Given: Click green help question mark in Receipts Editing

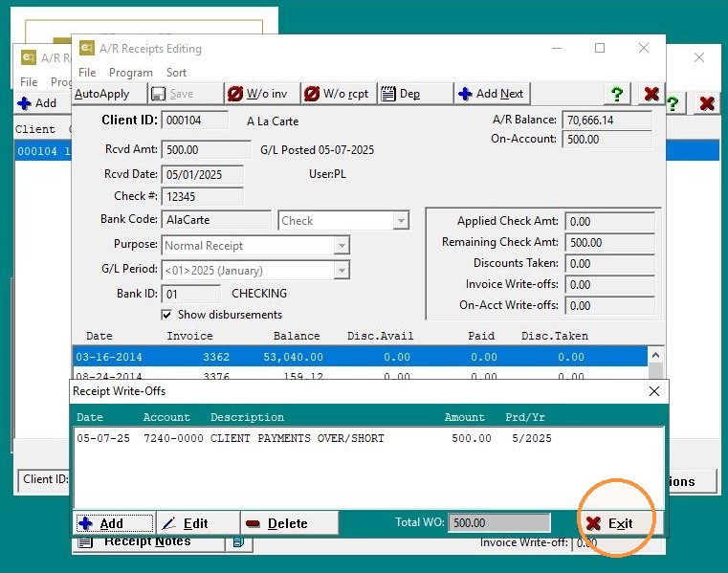Looking at the screenshot, I should click(x=617, y=95).
